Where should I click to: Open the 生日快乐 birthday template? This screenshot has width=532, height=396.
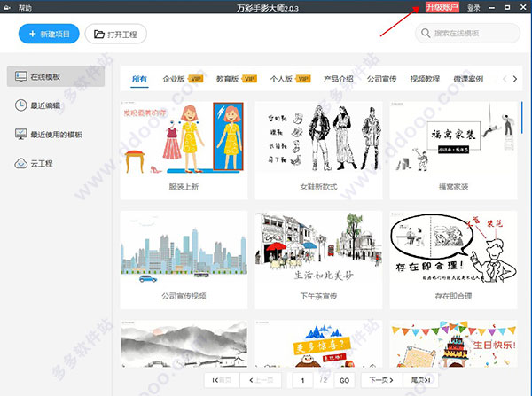453,344
